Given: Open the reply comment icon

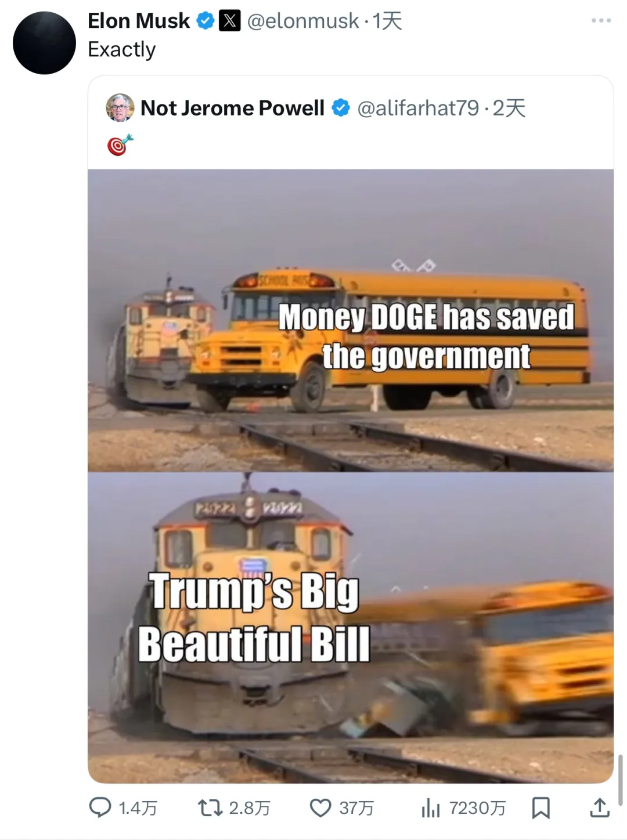Looking at the screenshot, I should click(x=100, y=808).
